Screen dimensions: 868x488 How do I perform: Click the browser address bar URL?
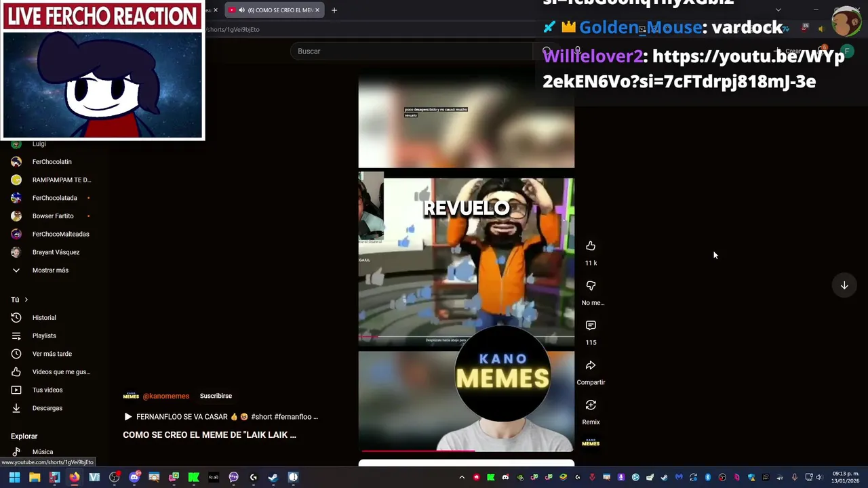point(233,29)
